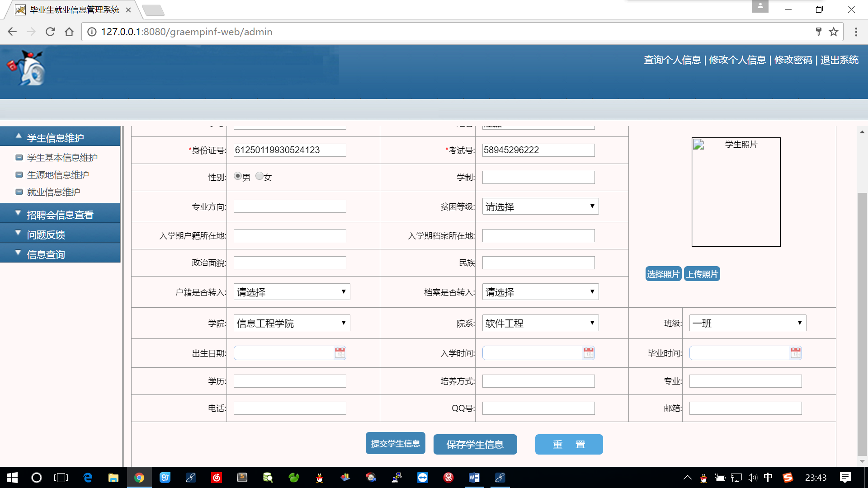Open the graduation time calendar picker
The image size is (868, 488).
tap(795, 353)
